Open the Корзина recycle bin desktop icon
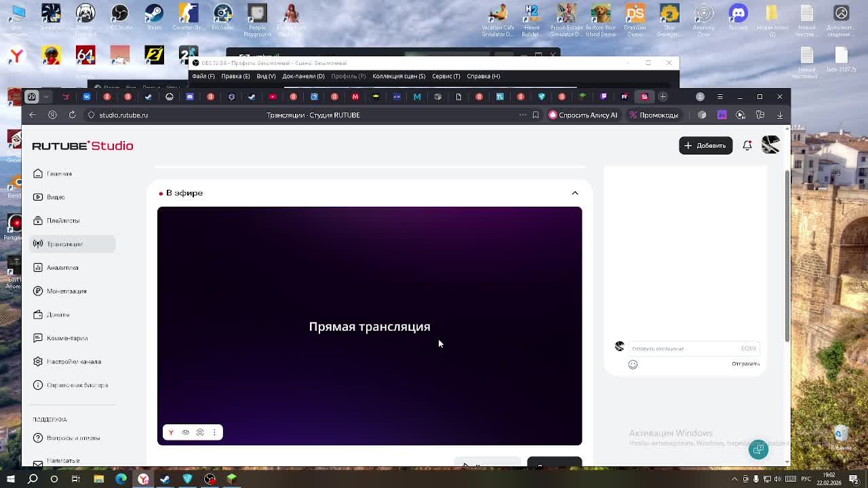The width and height of the screenshot is (868, 488). tap(841, 437)
